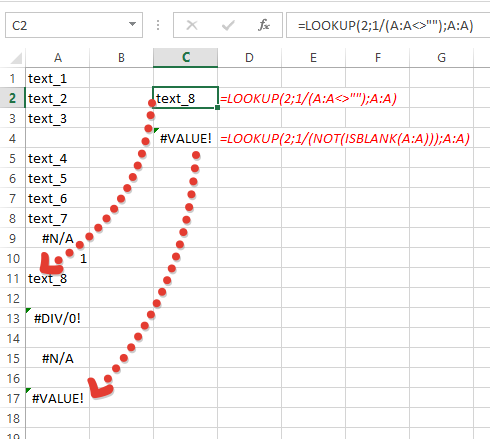Select column G header
Viewport: 490px width, 439px height.
441,58
